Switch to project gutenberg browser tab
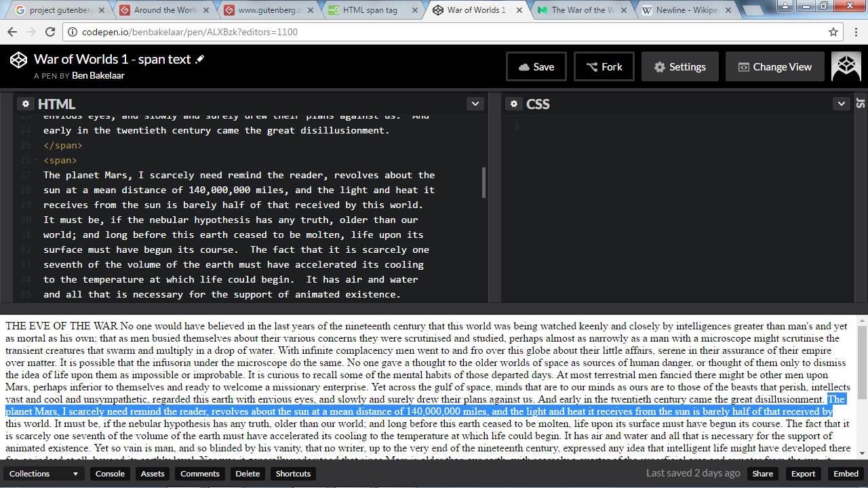The height and width of the screenshot is (488, 868). click(60, 10)
